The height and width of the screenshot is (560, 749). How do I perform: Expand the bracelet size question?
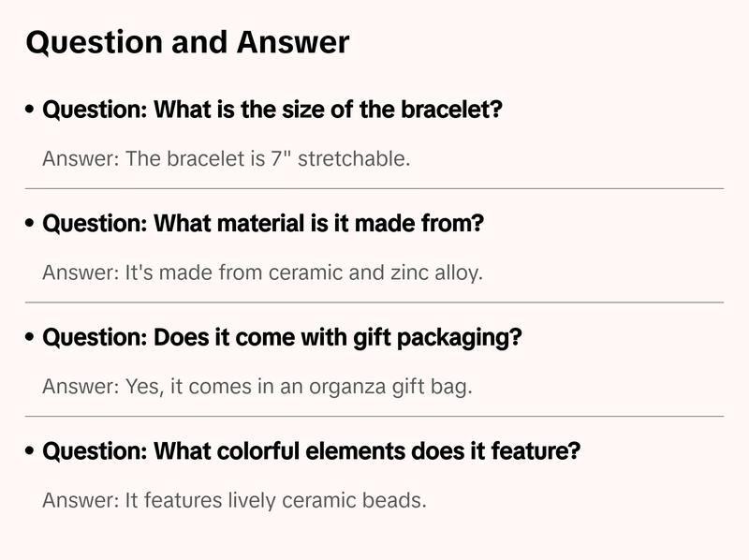272,111
